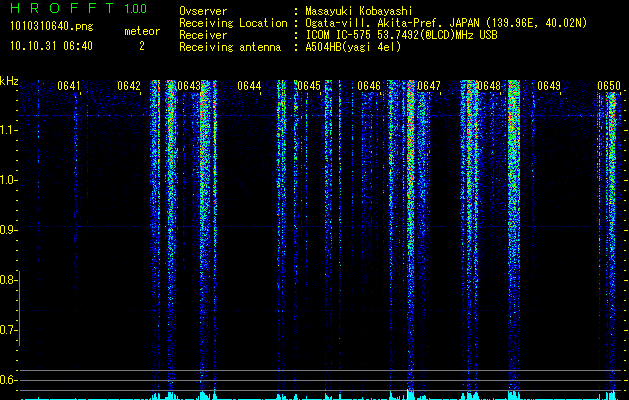This screenshot has height=400, width=629.
Task: Click the 0.7 kHz axis tick label
Action: click(x=8, y=330)
